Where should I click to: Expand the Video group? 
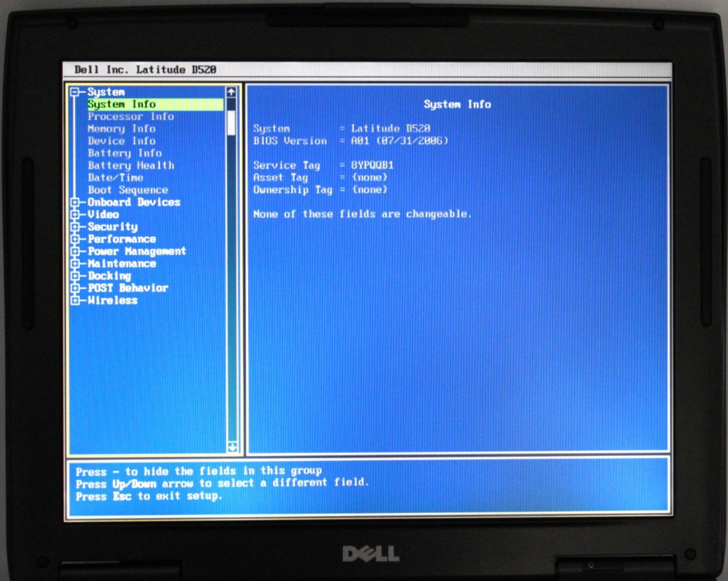[x=75, y=214]
